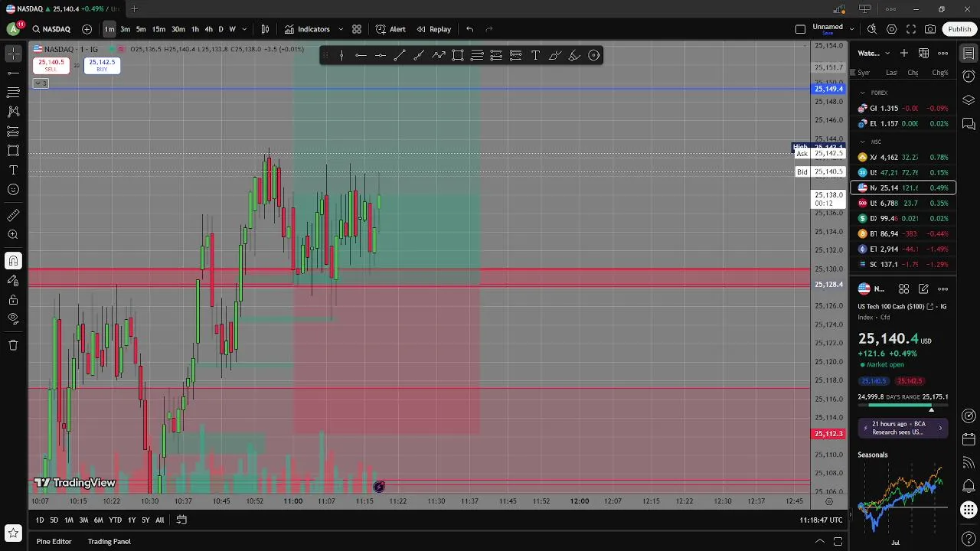Open Gann and Fibonacci tools in left sidebar

pos(13,92)
